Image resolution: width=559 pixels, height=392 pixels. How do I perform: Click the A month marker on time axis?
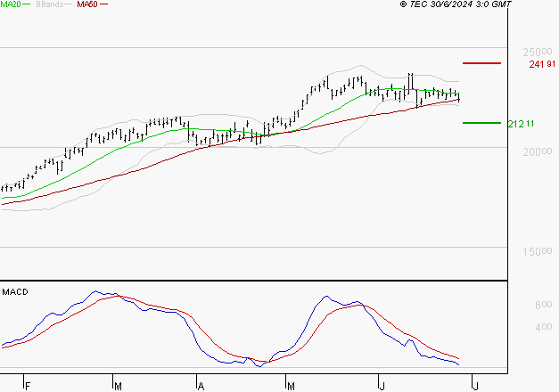(201, 387)
